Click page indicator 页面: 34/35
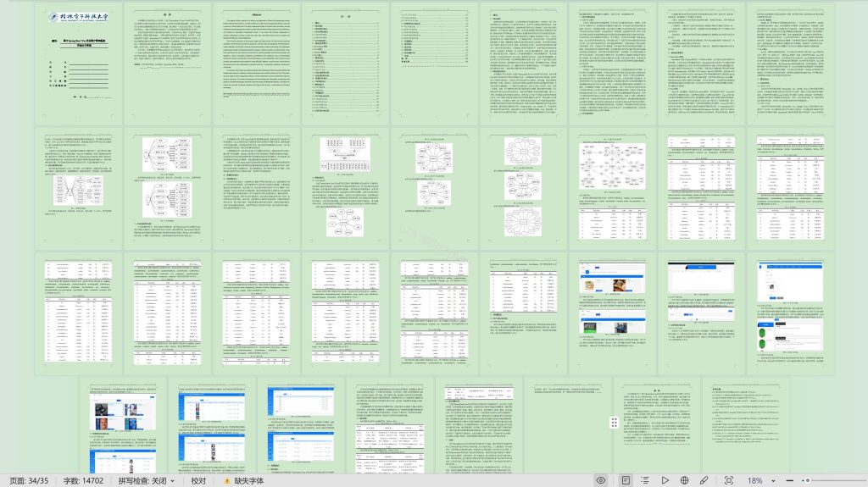Viewport: 868px width, 487px height. coord(28,481)
